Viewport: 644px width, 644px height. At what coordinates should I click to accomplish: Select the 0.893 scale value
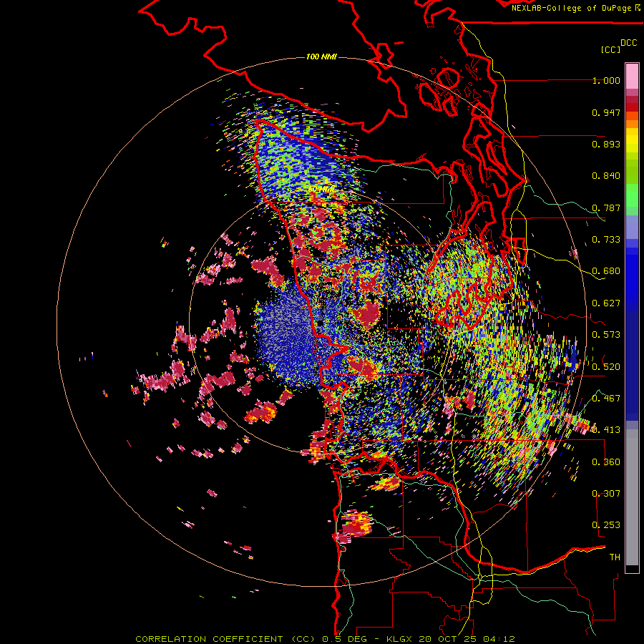(x=606, y=144)
